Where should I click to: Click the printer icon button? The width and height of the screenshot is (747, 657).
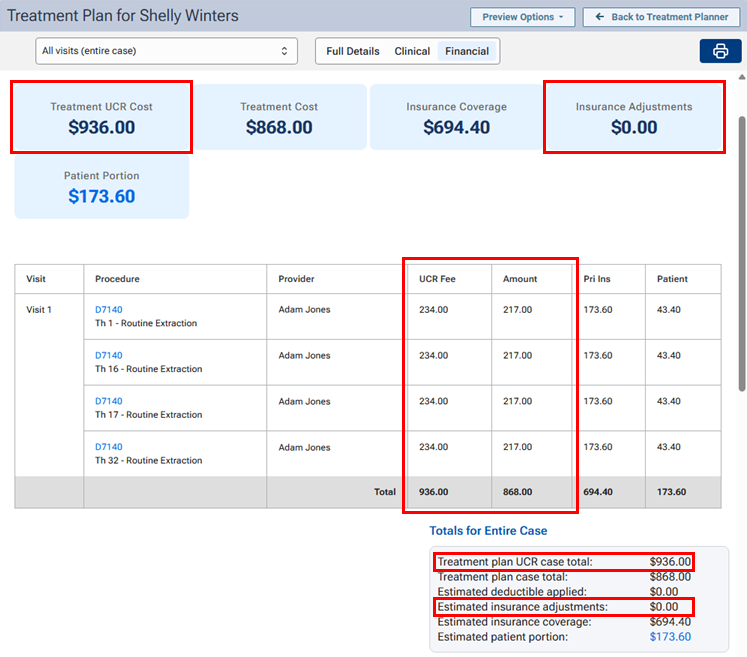pos(720,52)
